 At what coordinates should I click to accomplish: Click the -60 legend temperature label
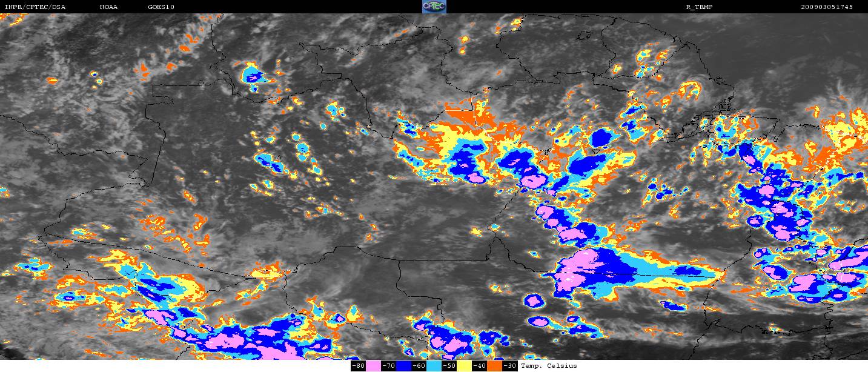coord(419,365)
